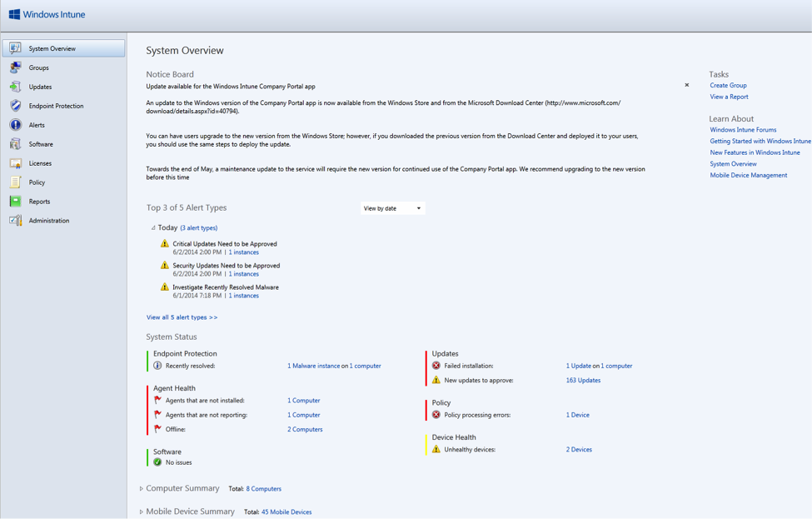Open System Overview via its sidebar icon
The height and width of the screenshot is (519, 812).
tap(15, 48)
